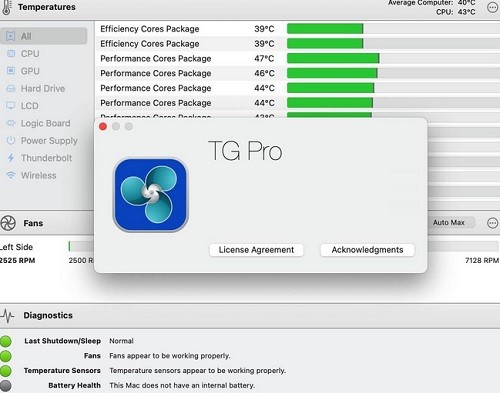Open the License Agreement in About window
500x393 pixels.
tap(256, 250)
